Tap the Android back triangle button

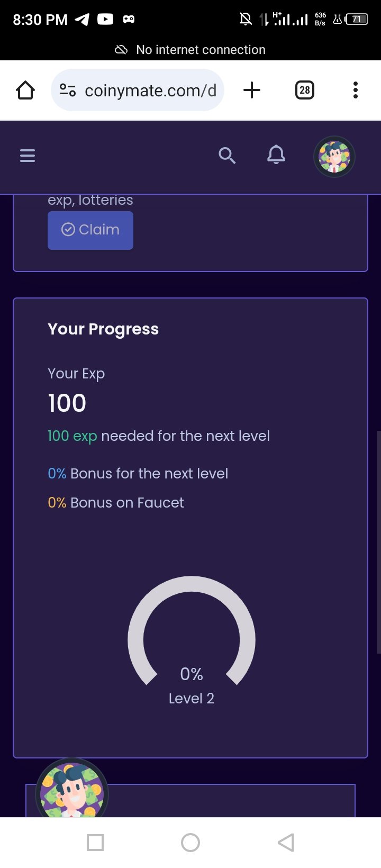(286, 843)
